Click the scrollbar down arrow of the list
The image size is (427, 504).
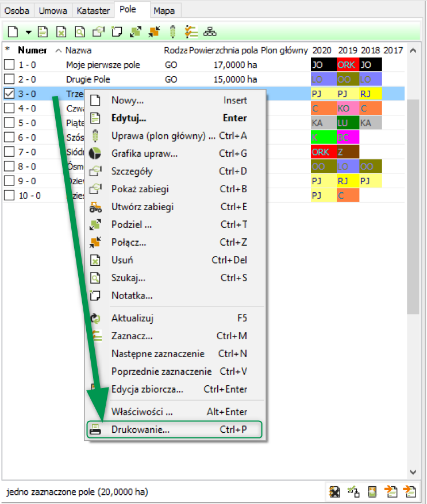tap(413, 472)
